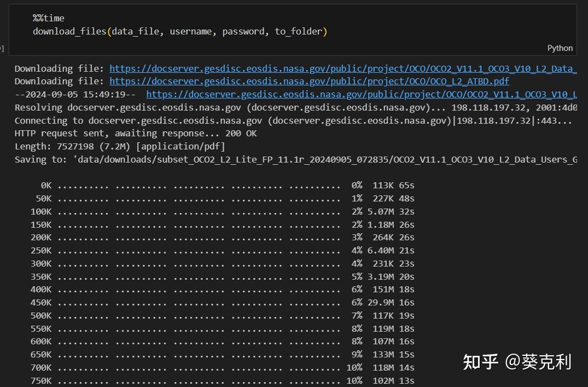Click the cell execution count bracket
The width and height of the screenshot is (588, 387).
[x=2, y=49]
